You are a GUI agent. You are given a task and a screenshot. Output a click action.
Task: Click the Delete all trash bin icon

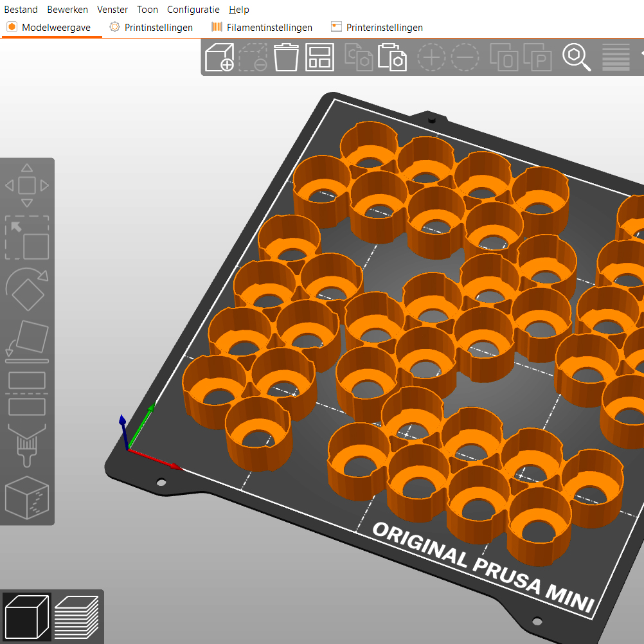click(x=286, y=57)
